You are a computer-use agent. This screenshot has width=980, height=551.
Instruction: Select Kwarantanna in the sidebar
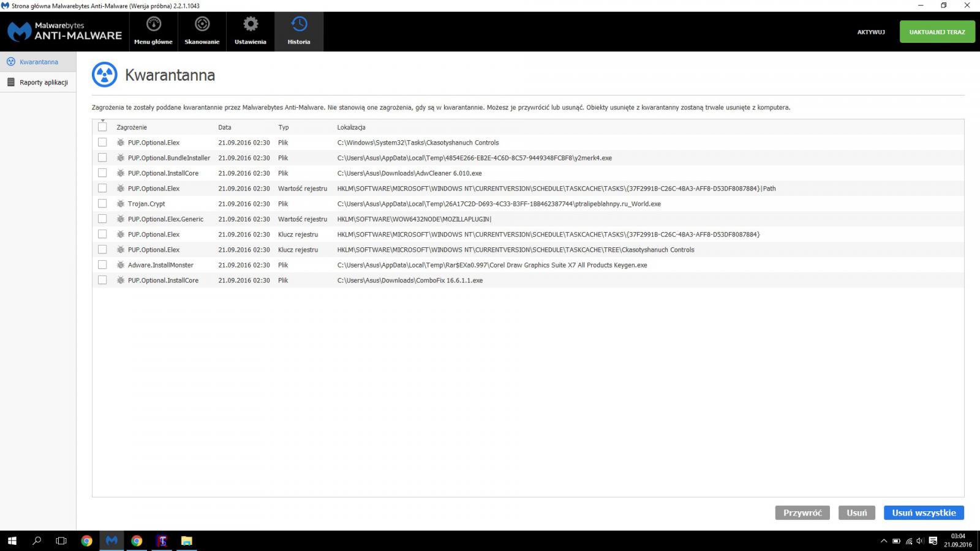pyautogui.click(x=38, y=62)
